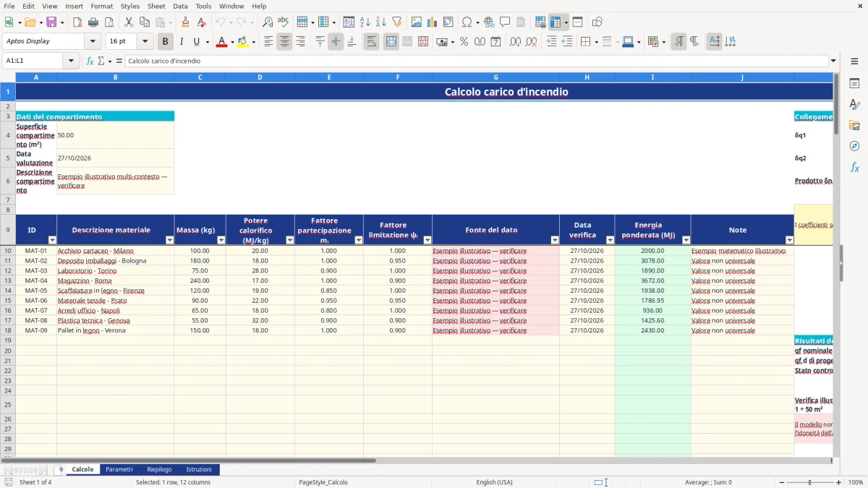The width and height of the screenshot is (868, 488).
Task: Open the Sheet menu
Action: [156, 6]
